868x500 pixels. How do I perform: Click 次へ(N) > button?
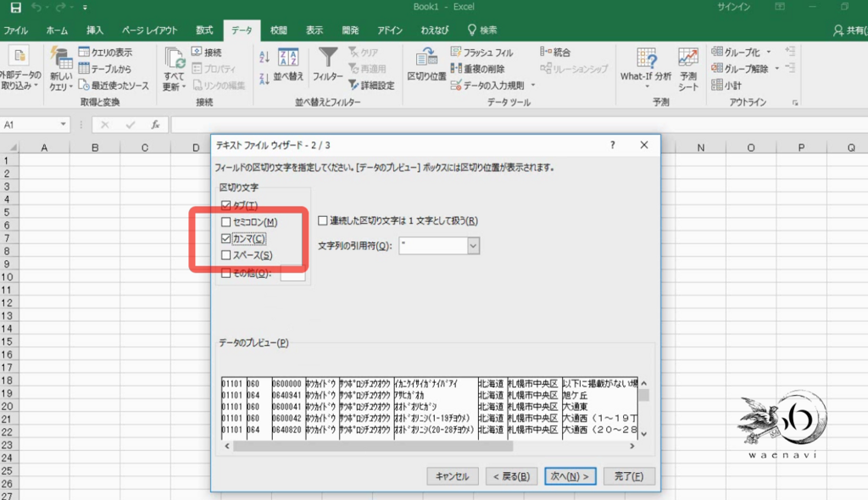[x=570, y=476]
